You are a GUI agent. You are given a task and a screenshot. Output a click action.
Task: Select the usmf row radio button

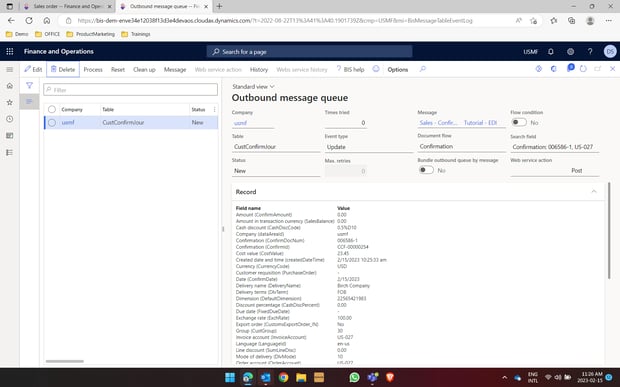(52, 123)
